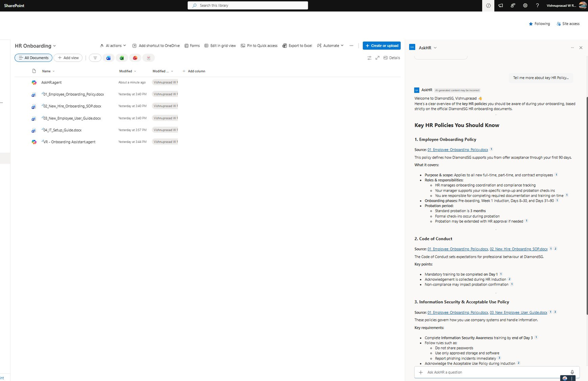The height and width of the screenshot is (381, 588).
Task: Toggle compact list density control
Action: (368, 57)
